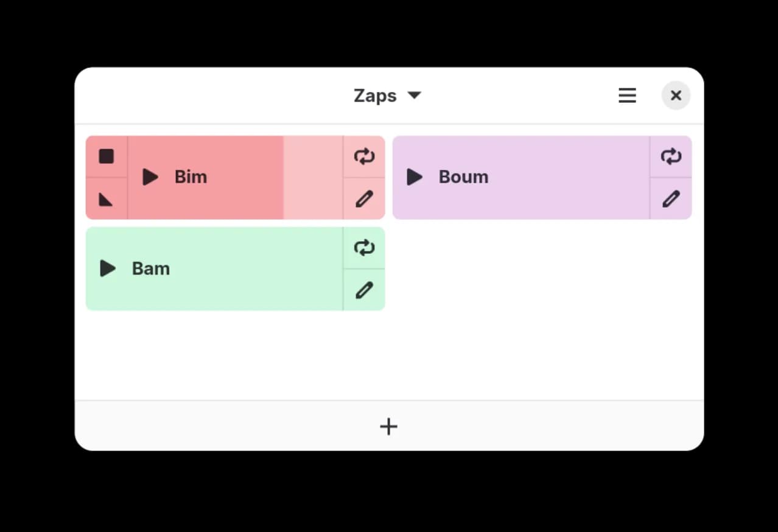This screenshot has width=778, height=532.
Task: Open the hamburger main menu
Action: click(x=627, y=96)
